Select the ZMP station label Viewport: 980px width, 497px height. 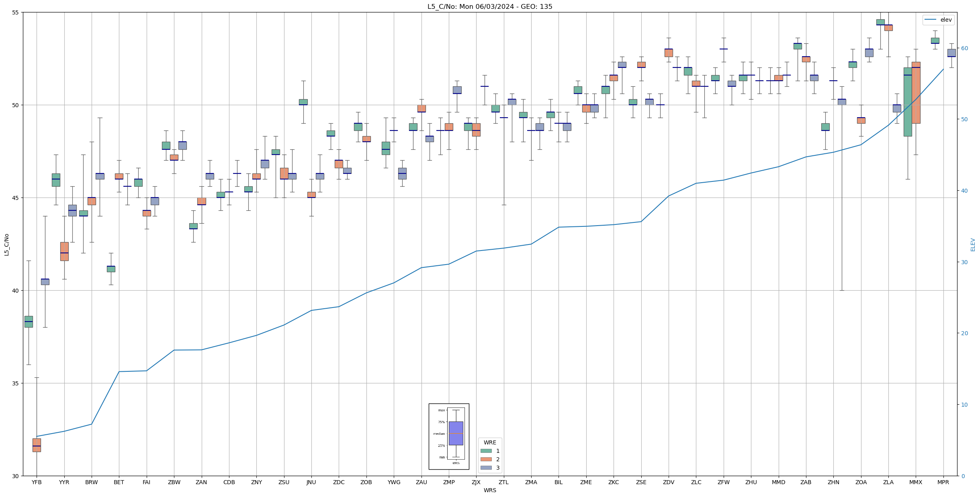(x=449, y=482)
